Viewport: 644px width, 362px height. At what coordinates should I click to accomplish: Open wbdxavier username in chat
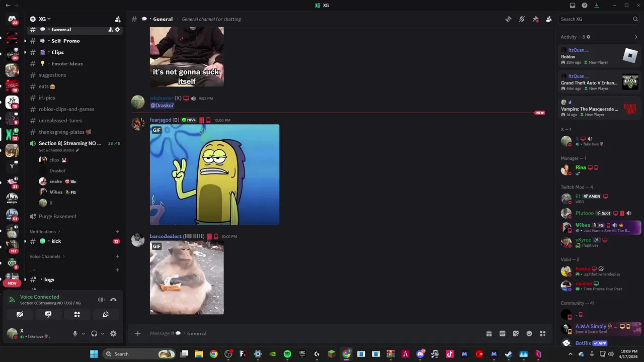pos(162,99)
